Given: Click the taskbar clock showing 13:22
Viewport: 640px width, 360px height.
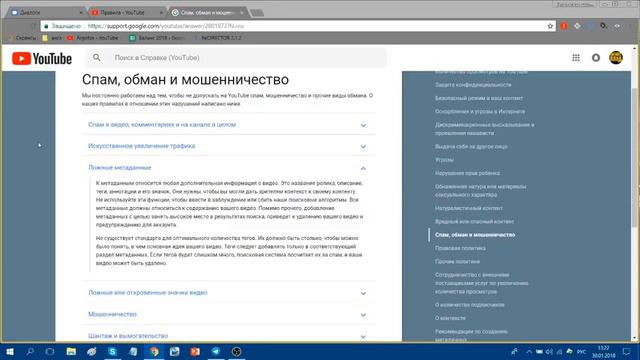Looking at the screenshot, I should click(x=603, y=351).
